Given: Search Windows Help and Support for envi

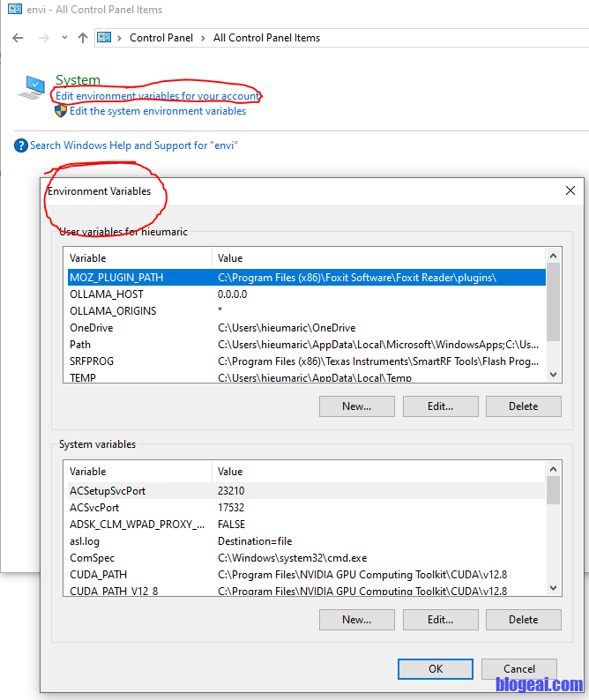Looking at the screenshot, I should pyautogui.click(x=134, y=145).
